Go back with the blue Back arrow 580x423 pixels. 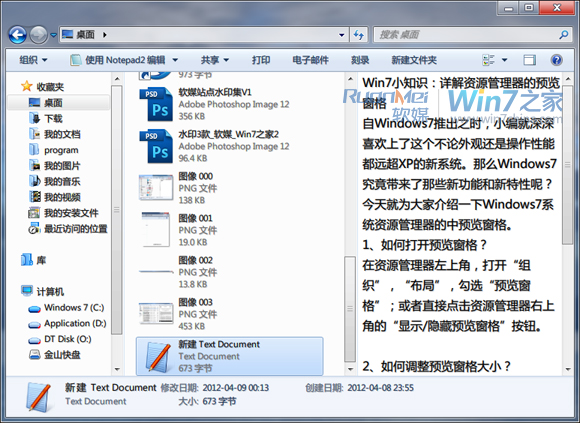[x=17, y=35]
